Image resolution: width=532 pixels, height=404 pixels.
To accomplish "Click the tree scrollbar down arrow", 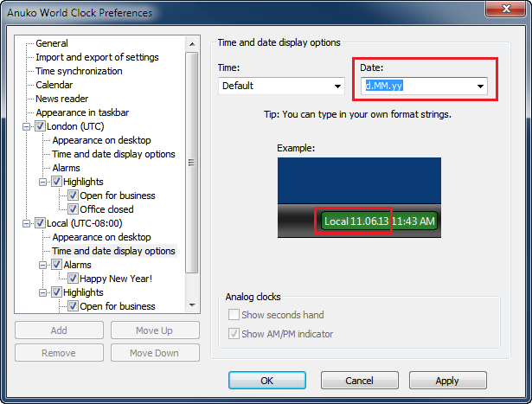I will [192, 305].
